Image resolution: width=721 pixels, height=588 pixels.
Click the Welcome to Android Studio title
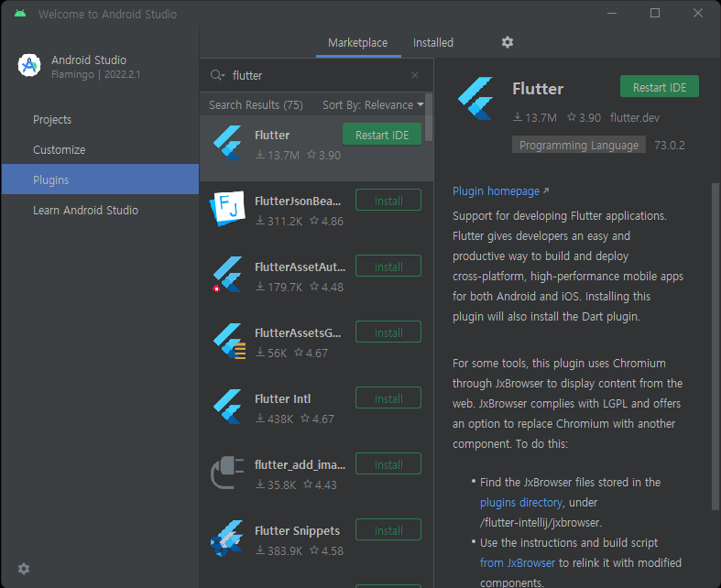tap(107, 14)
